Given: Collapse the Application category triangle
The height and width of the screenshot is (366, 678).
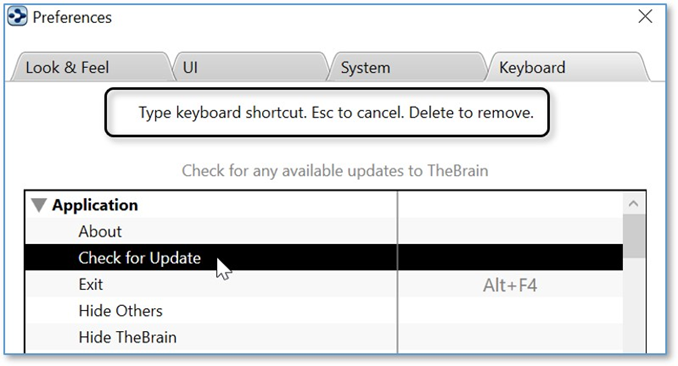Looking at the screenshot, I should 39,205.
